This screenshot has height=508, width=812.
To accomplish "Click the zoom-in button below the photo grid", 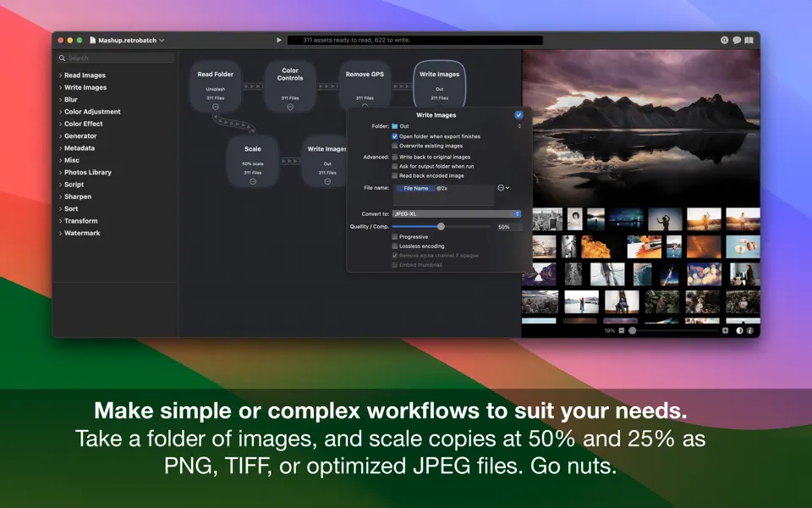I will [x=725, y=332].
